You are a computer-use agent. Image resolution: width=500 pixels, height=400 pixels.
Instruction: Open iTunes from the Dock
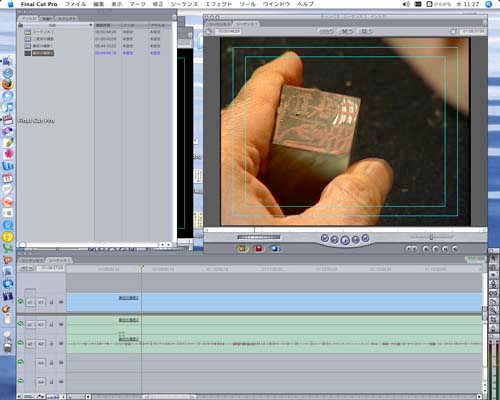(x=8, y=107)
